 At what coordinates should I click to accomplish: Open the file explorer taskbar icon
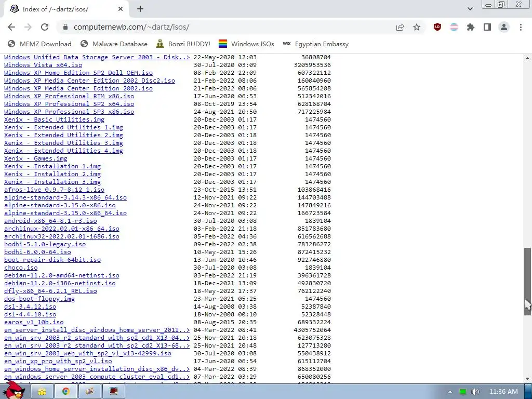pyautogui.click(x=42, y=392)
